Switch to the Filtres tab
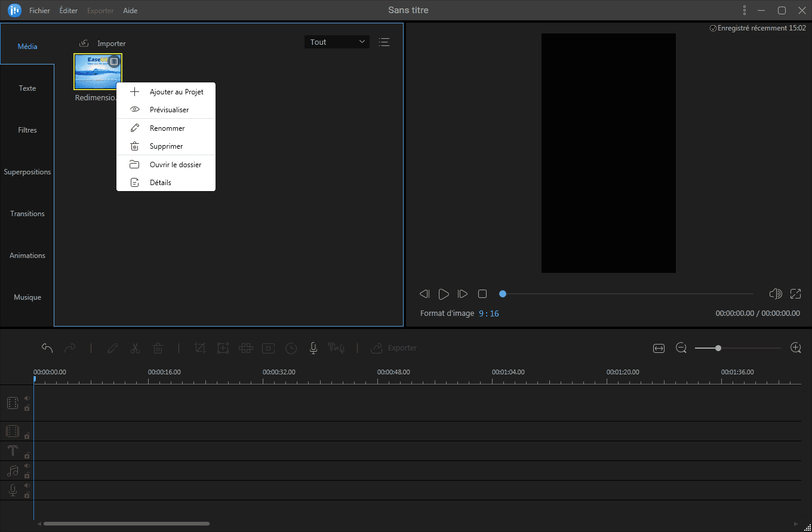This screenshot has height=532, width=812. click(27, 130)
